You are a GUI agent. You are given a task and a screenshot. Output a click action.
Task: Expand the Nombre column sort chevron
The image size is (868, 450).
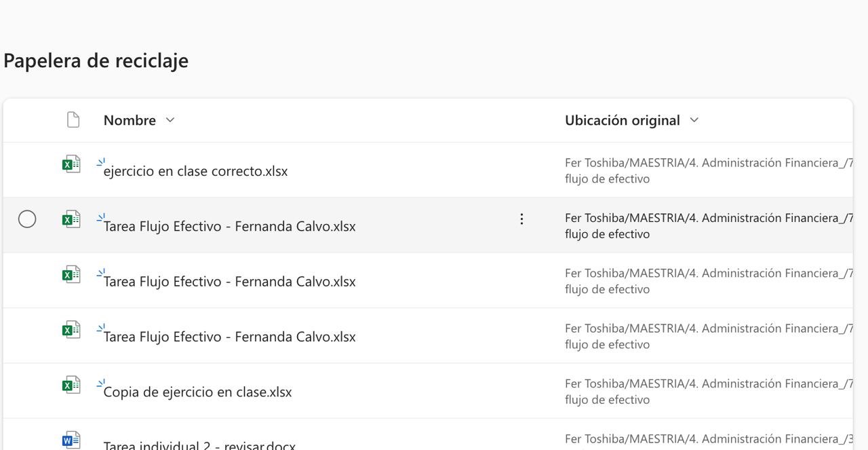click(170, 120)
